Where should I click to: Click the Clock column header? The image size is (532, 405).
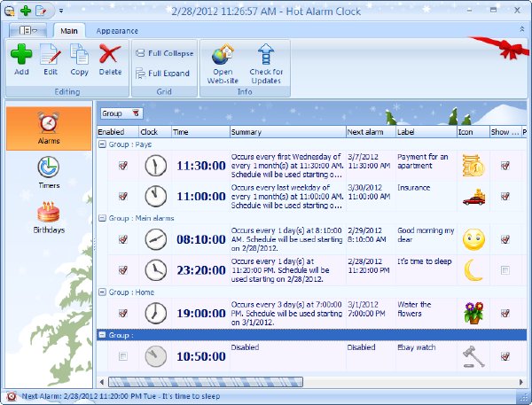154,132
